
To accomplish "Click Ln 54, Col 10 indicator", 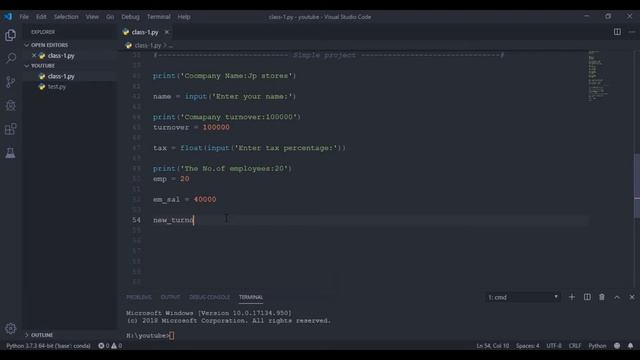I will coord(493,346).
